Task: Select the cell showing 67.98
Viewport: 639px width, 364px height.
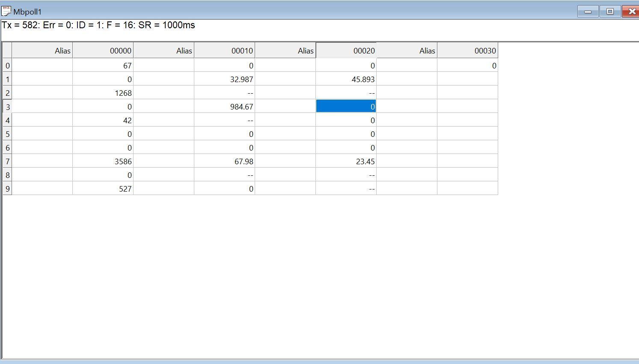Action: pyautogui.click(x=225, y=161)
